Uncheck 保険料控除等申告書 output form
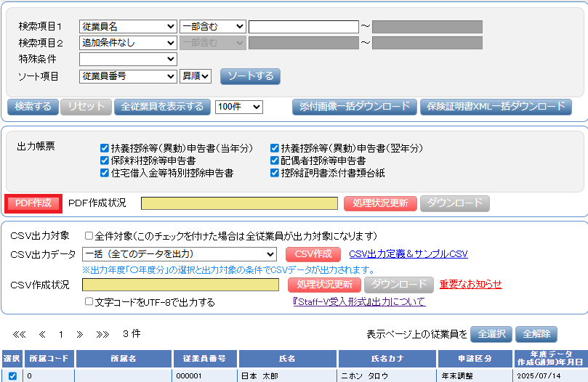 point(105,160)
